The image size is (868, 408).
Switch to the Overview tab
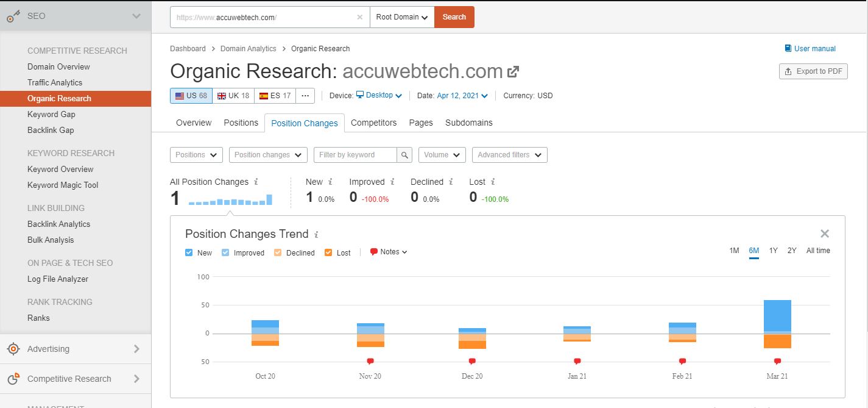pos(194,123)
